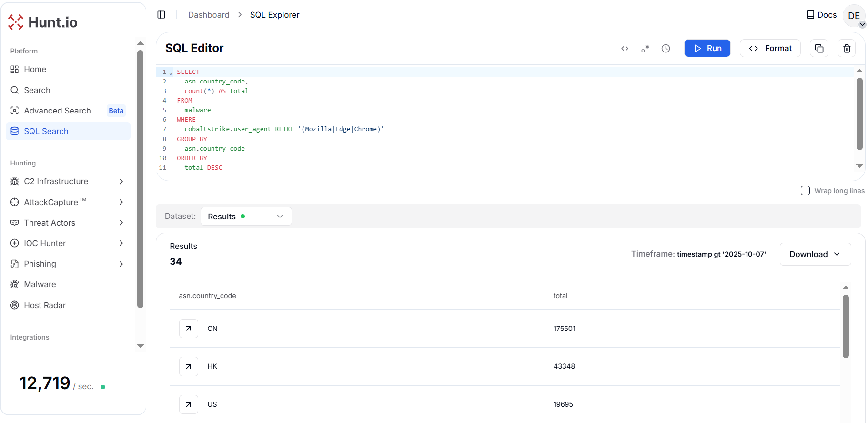
Task: Click SQL Explorer breadcrumb
Action: [x=275, y=15]
